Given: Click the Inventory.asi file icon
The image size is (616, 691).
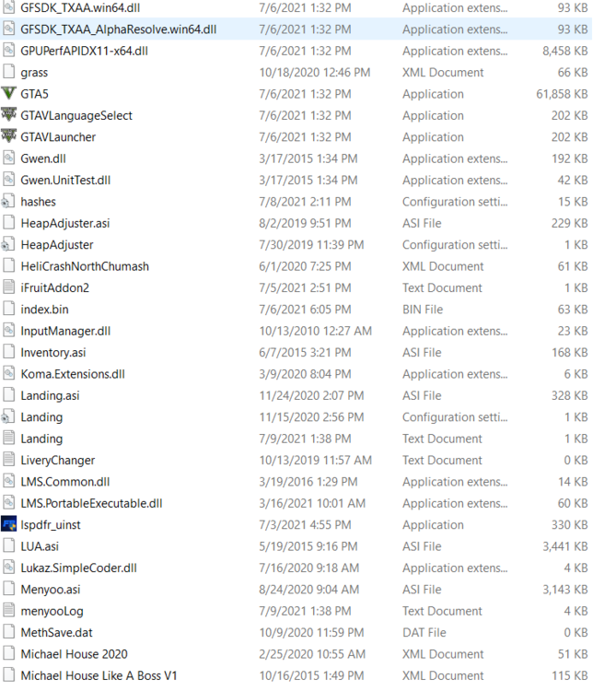Looking at the screenshot, I should [x=9, y=353].
